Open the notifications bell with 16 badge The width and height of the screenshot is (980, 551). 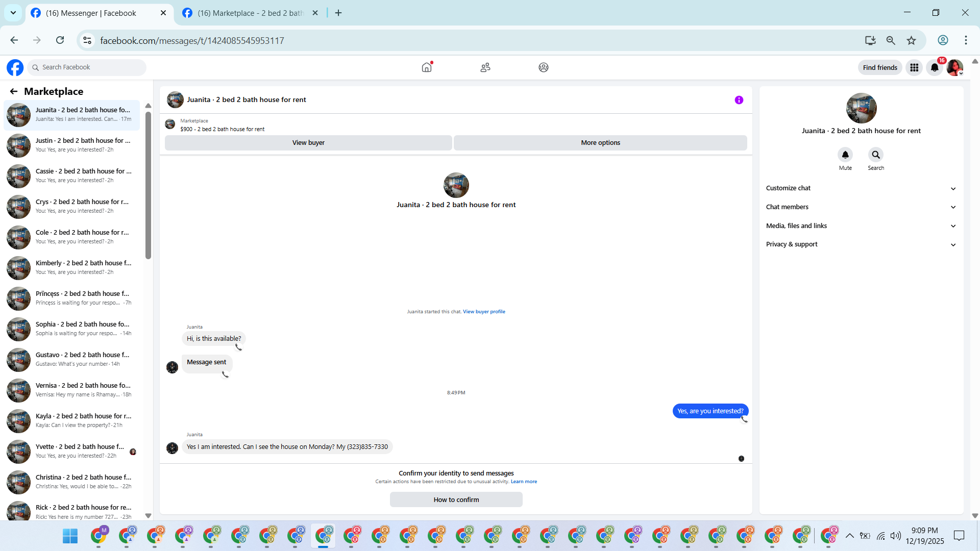(x=935, y=67)
